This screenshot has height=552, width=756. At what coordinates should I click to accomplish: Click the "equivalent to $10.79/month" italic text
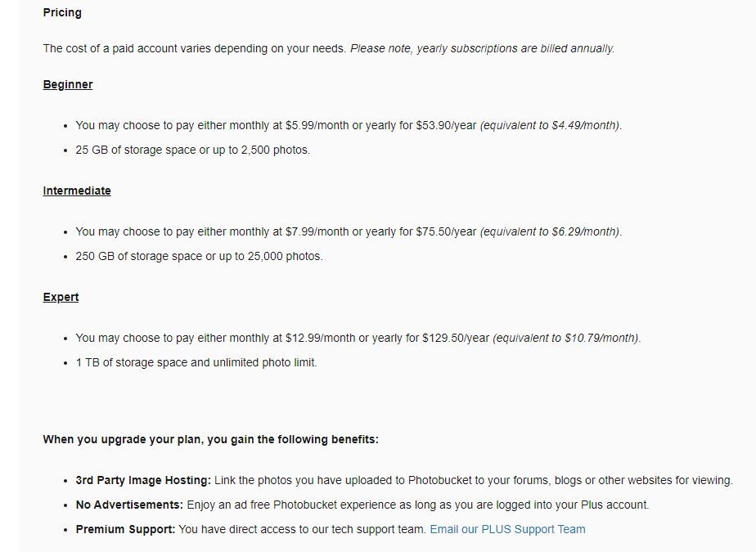(x=566, y=338)
